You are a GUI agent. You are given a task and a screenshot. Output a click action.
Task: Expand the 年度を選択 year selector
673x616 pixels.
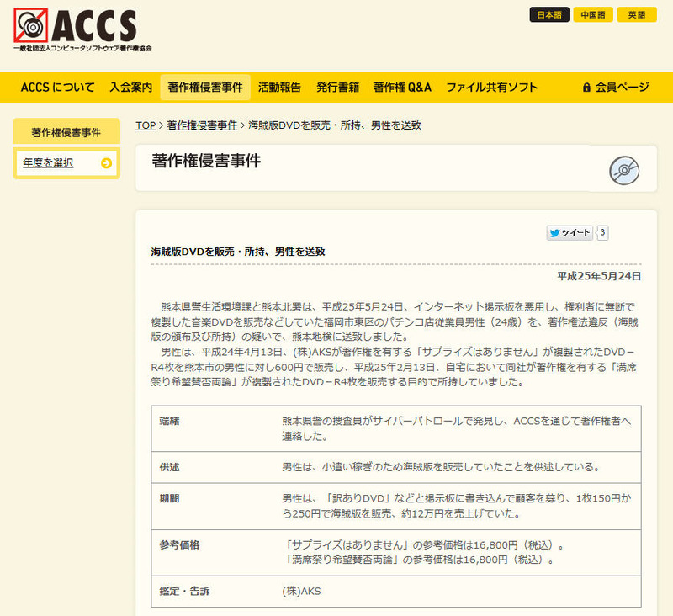click(x=48, y=163)
